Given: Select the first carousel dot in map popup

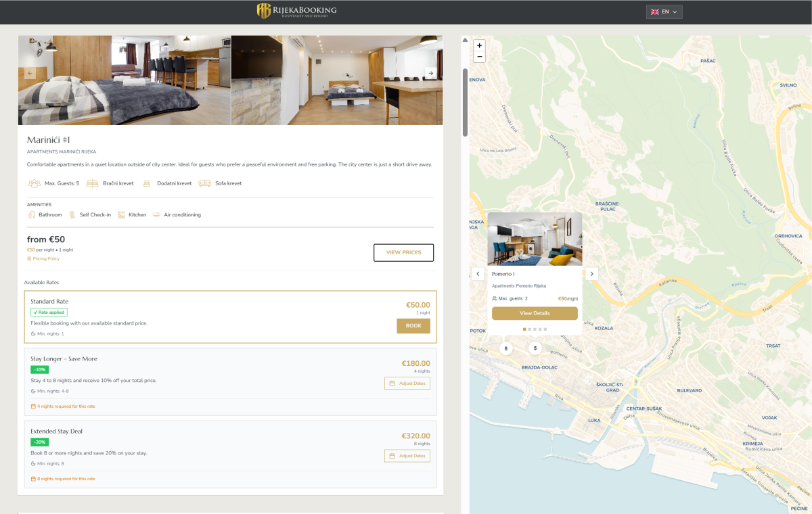Looking at the screenshot, I should point(524,329).
